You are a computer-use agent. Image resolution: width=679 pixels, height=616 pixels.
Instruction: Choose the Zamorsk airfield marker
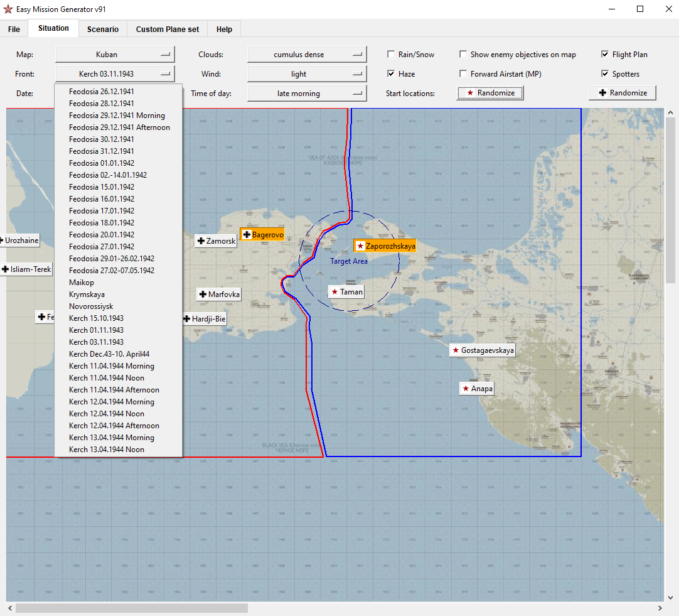[x=216, y=241]
